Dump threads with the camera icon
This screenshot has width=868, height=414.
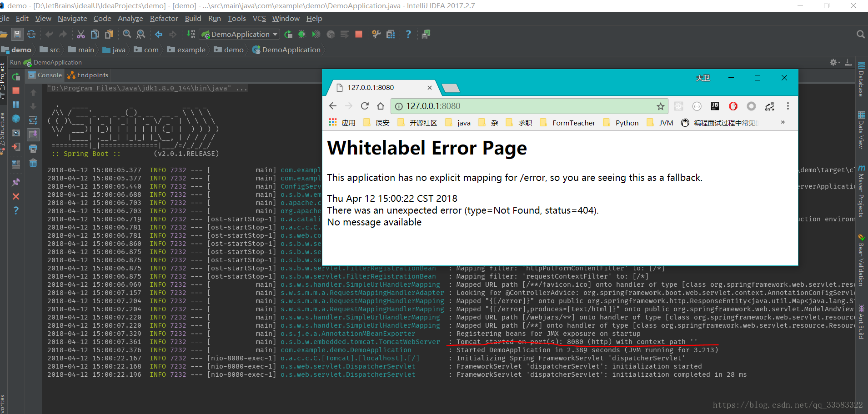coord(16,133)
